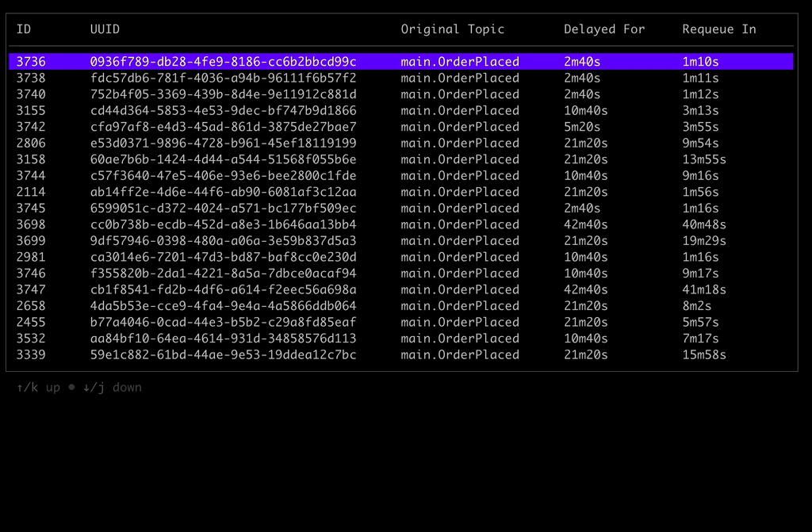This screenshot has width=812, height=532.
Task: Click the 13m55s requeue time
Action: point(704,159)
